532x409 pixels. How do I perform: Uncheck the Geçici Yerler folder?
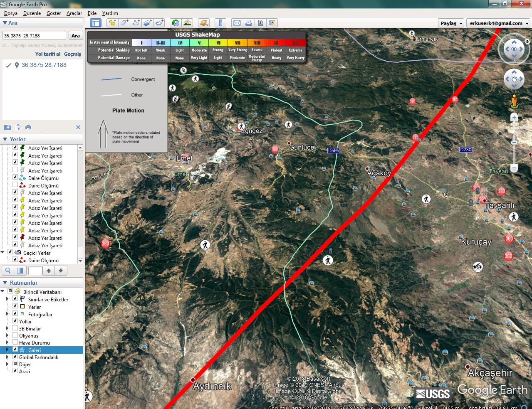point(10,252)
